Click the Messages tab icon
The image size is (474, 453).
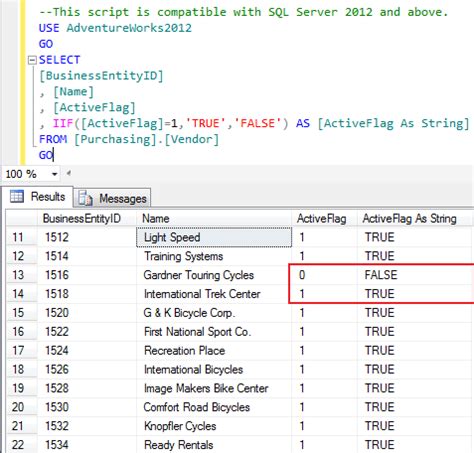(85, 198)
